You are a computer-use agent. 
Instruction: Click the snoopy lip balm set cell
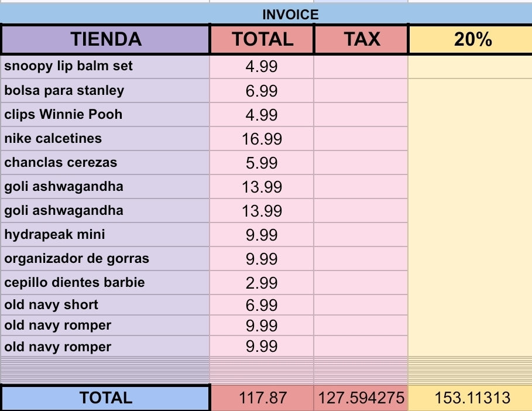point(105,66)
